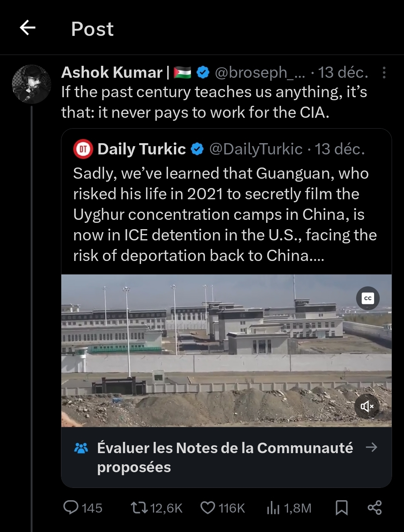Open the Daily Turkic account name

[x=141, y=149]
